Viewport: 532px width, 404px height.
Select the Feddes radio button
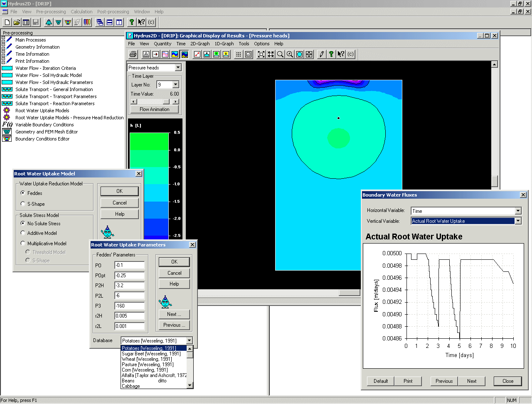click(23, 193)
